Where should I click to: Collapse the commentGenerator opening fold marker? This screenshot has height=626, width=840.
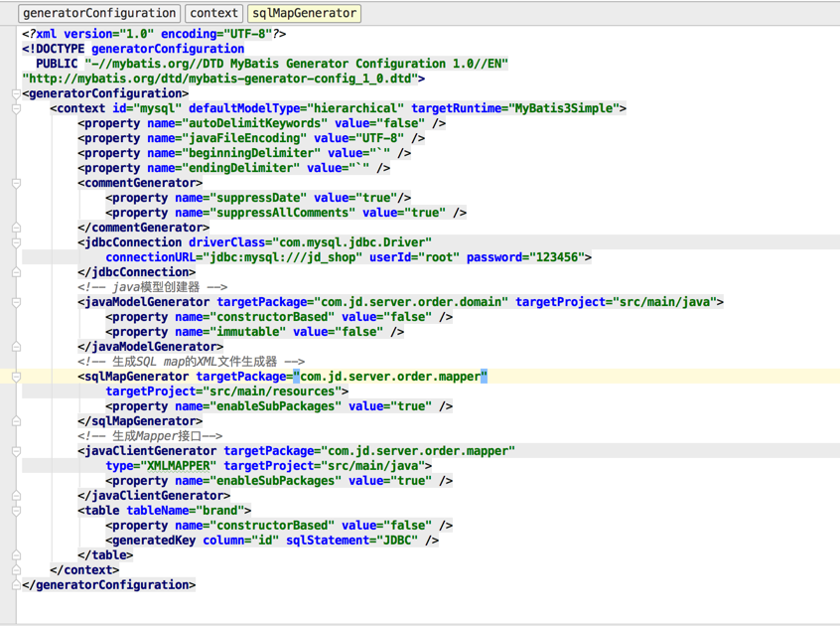pos(16,183)
